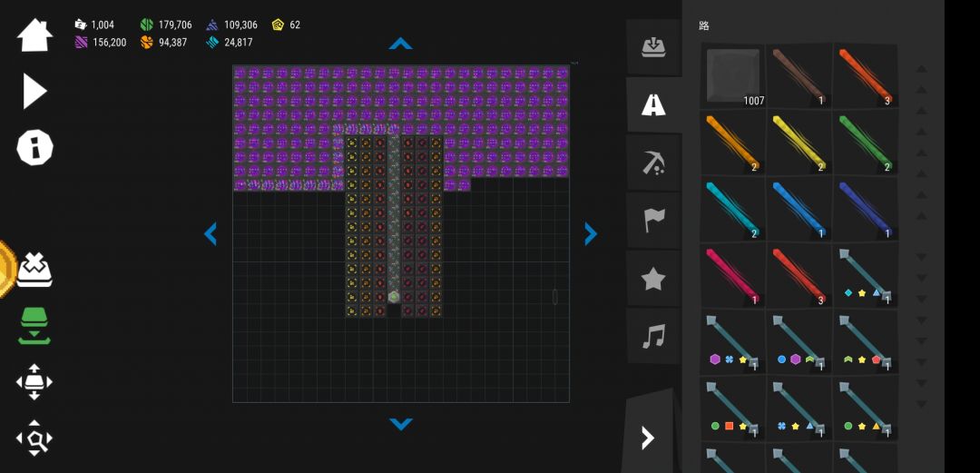This screenshot has height=473, width=980.
Task: Tap the gold coin at the left edge
Action: [x=7, y=269]
